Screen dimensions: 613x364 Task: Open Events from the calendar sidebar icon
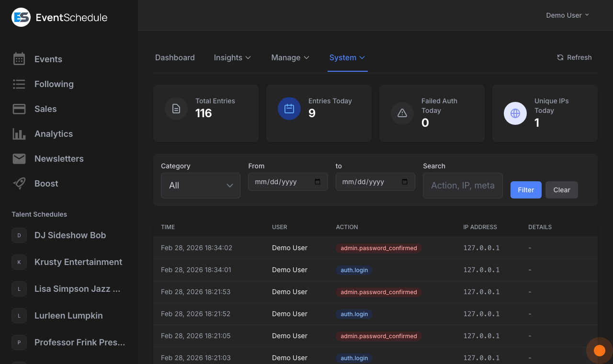coord(19,59)
